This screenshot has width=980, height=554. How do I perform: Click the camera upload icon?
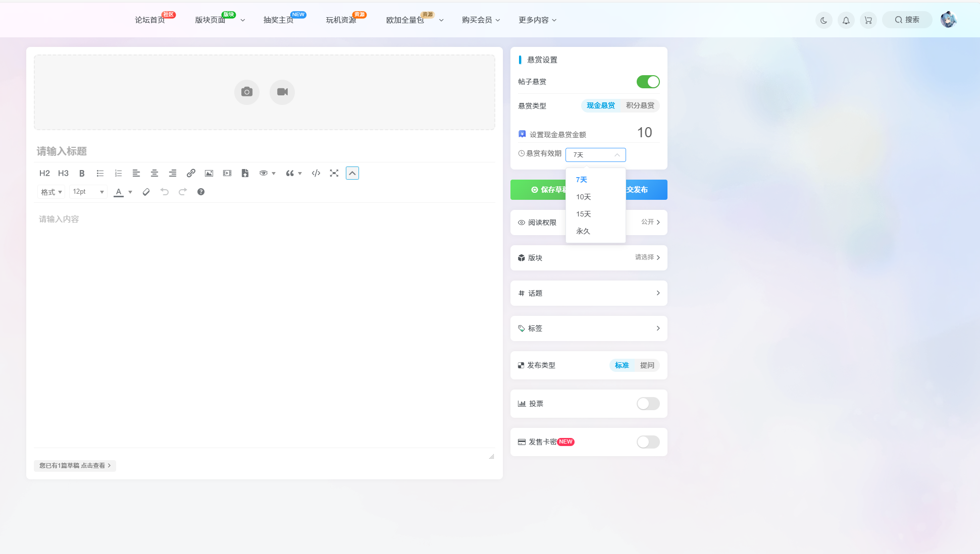click(246, 92)
